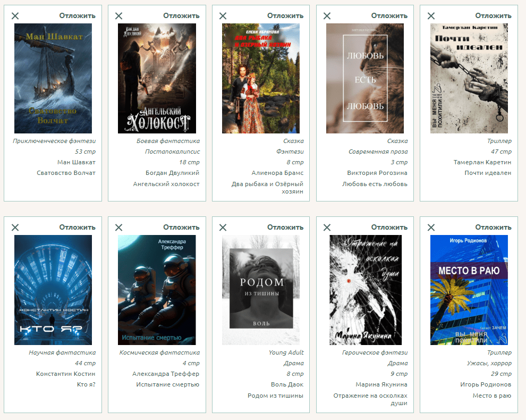This screenshot has width=526, height=420.
Task: Open the Young Adult genre link
Action: pos(286,352)
